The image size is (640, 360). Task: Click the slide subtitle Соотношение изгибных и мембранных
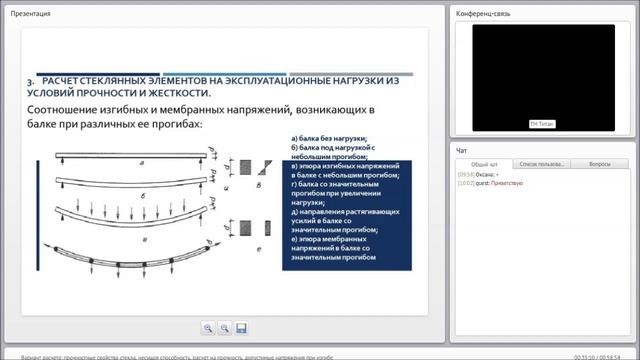coord(201,116)
